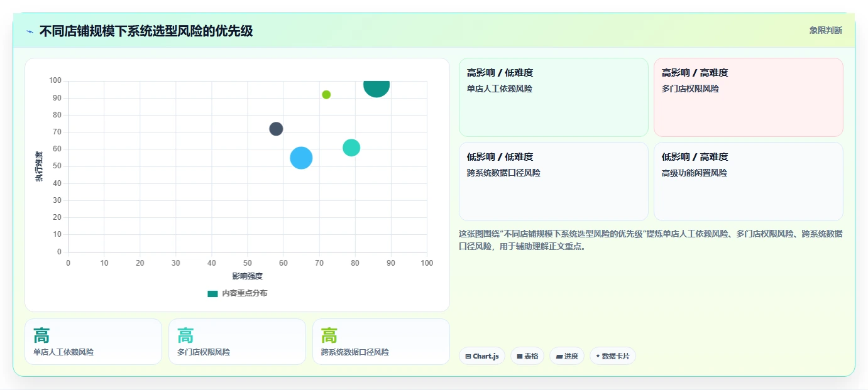
Task: Select the 单店人工依赖风险 stat card
Action: click(93, 342)
